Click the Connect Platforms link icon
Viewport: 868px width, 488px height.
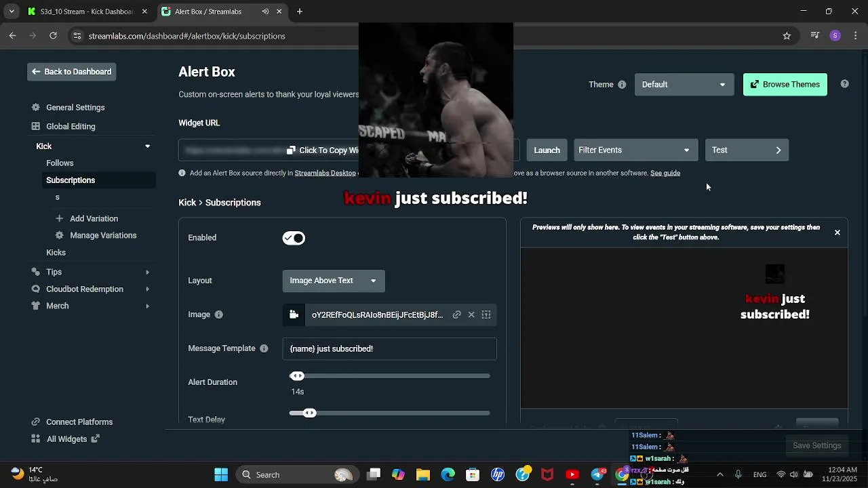(36, 422)
